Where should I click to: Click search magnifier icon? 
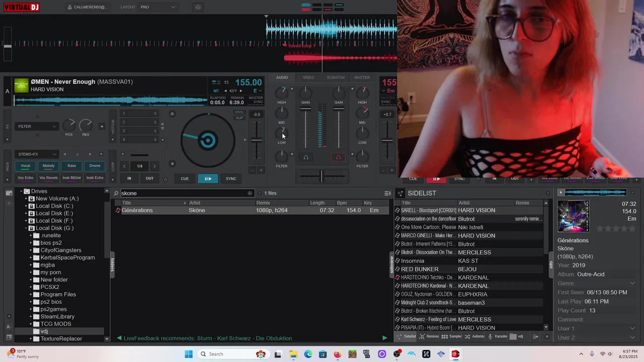tap(116, 193)
